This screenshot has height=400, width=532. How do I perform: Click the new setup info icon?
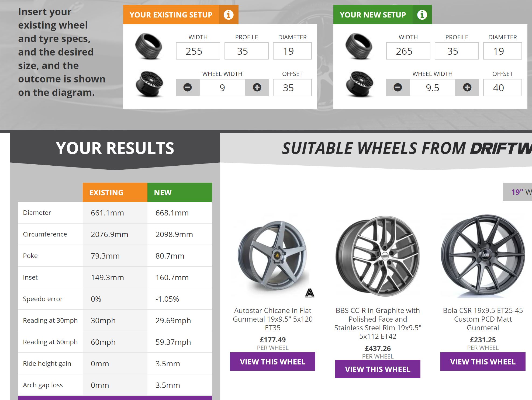tap(422, 15)
